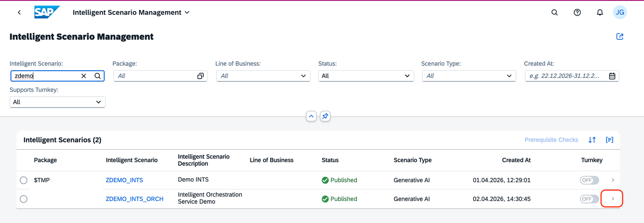
Task: Click the Intelligent Scenario column header
Action: click(131, 160)
